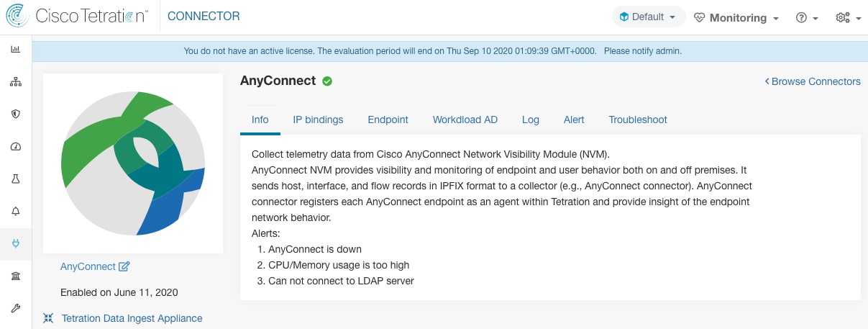Open the settings gears dropdown
868x329 pixels.
click(849, 18)
